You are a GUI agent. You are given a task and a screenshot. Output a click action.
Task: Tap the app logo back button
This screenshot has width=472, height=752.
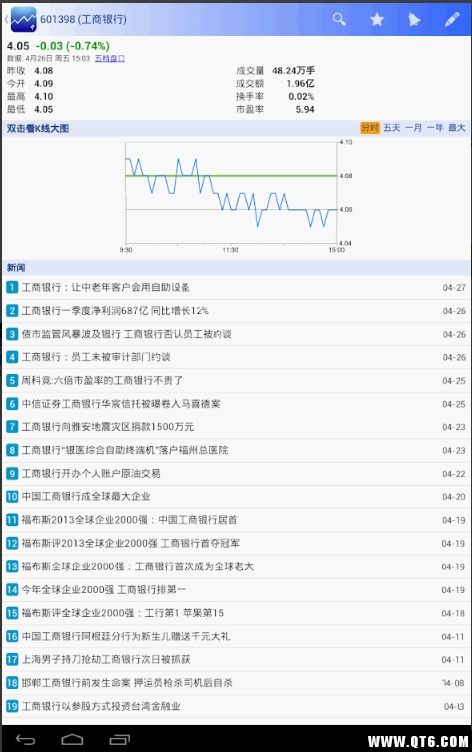click(x=21, y=19)
